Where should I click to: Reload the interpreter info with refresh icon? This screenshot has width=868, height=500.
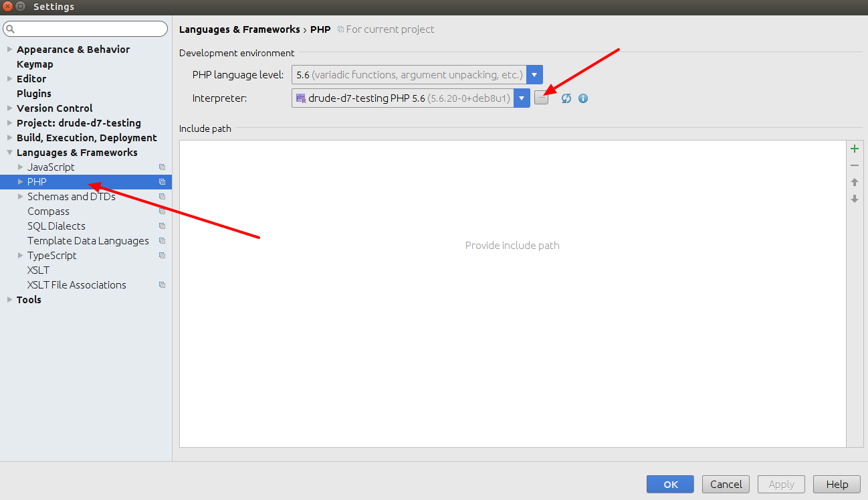[x=566, y=98]
